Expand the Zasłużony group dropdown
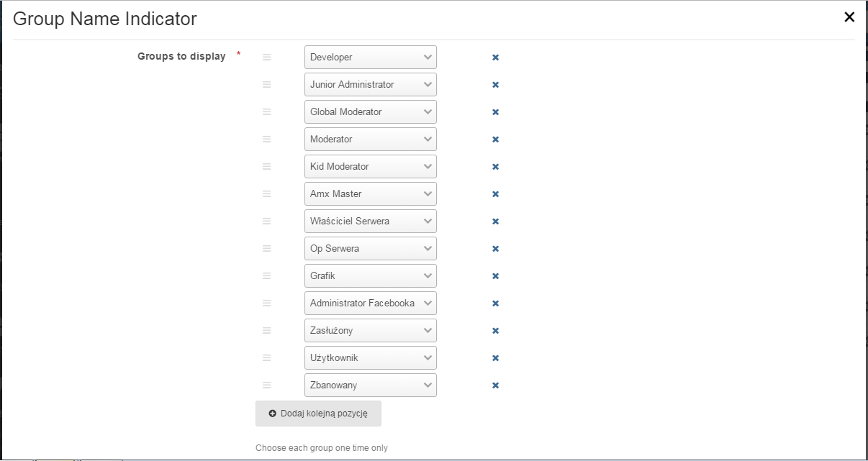The width and height of the screenshot is (868, 461). (370, 331)
